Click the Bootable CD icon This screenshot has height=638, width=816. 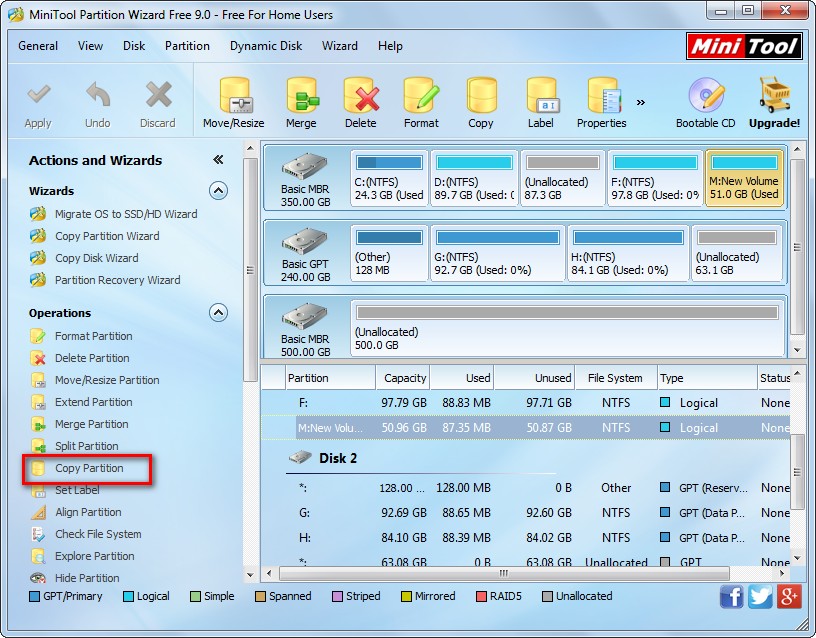(706, 95)
